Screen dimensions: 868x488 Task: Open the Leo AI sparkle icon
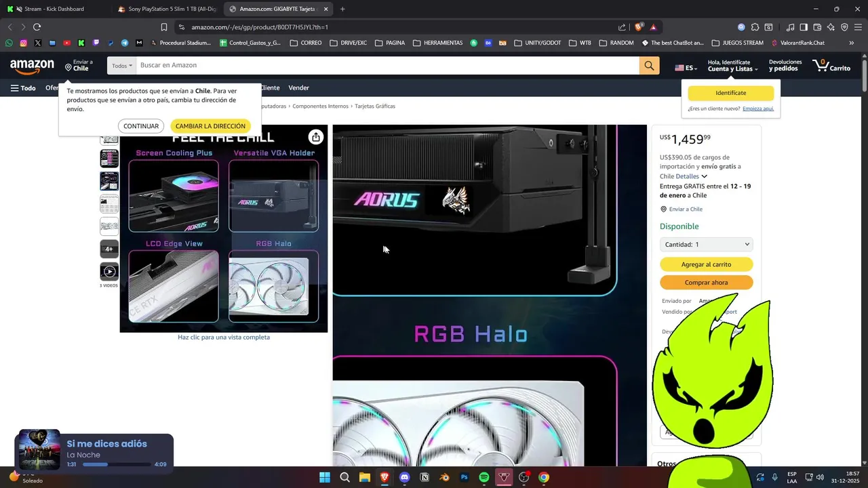pos(831,27)
